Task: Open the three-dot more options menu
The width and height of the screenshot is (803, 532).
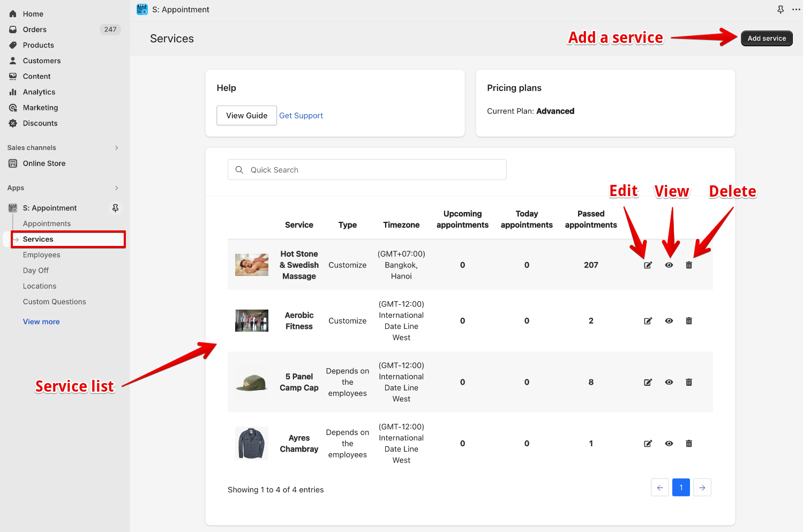Action: click(x=796, y=10)
